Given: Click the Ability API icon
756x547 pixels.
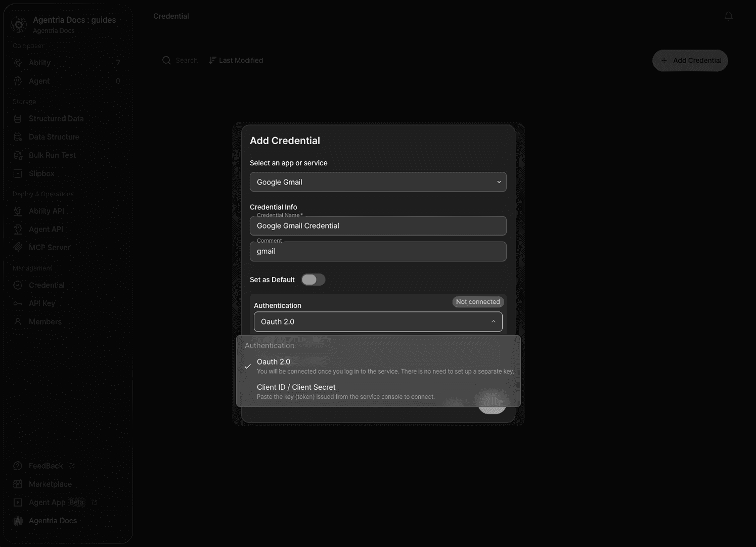Looking at the screenshot, I should tap(18, 211).
